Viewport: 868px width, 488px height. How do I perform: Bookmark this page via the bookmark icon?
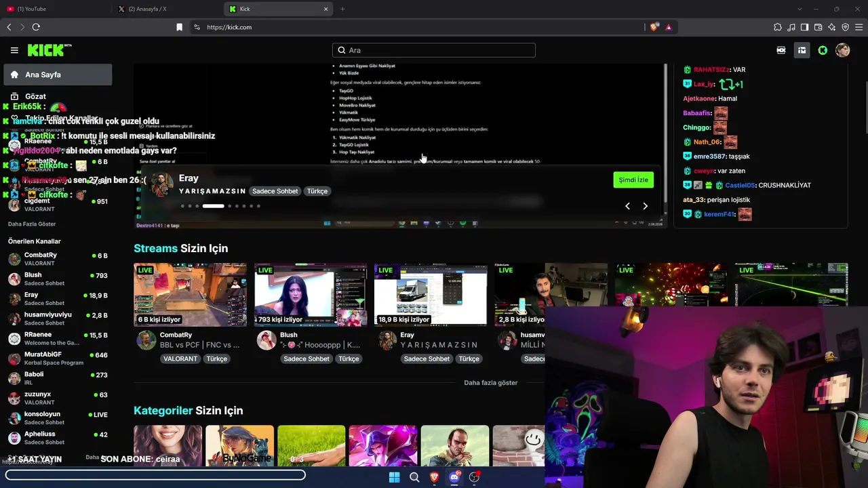coord(179,27)
